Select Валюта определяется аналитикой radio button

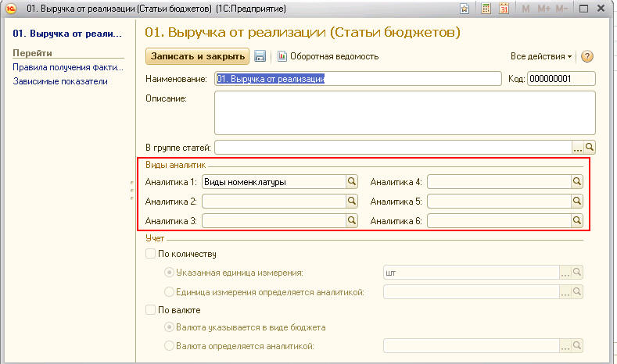(x=169, y=346)
